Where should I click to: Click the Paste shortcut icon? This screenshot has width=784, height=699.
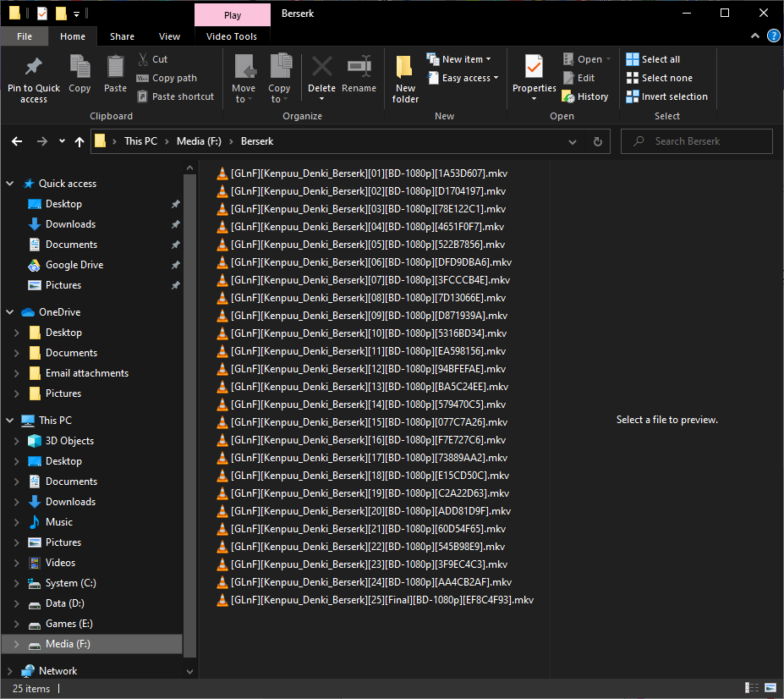pyautogui.click(x=142, y=96)
